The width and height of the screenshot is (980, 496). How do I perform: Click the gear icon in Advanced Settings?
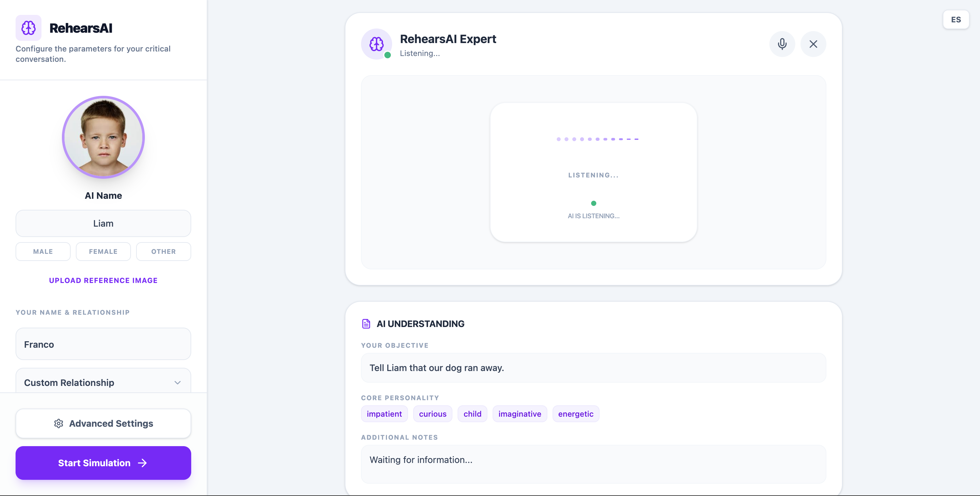pos(59,423)
